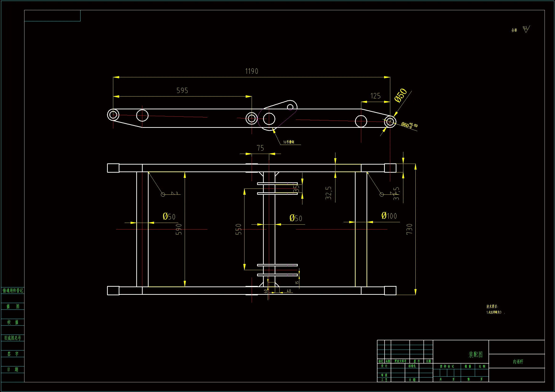555x392 pixels.
Task: Select the 借通用件登记 sidebar cell
Action: pyautogui.click(x=13, y=291)
